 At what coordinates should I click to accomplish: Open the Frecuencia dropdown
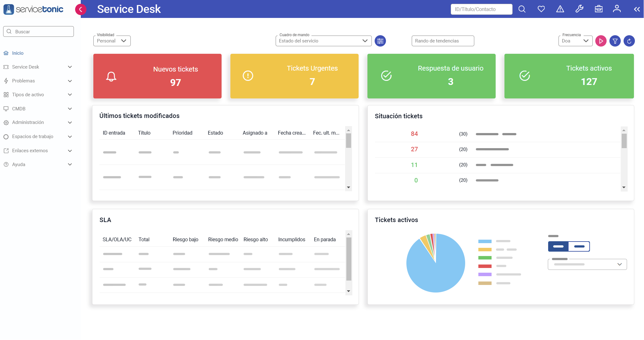coord(575,41)
